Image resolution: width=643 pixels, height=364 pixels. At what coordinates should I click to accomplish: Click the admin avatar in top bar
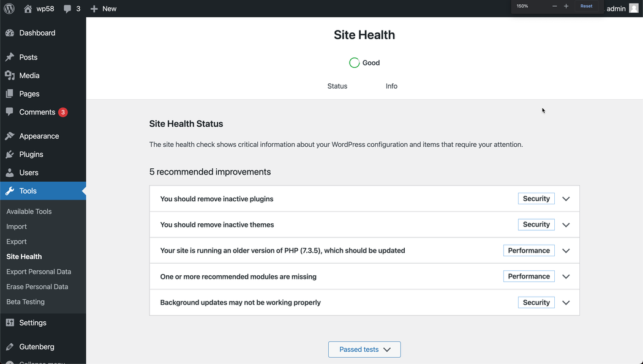(x=634, y=9)
